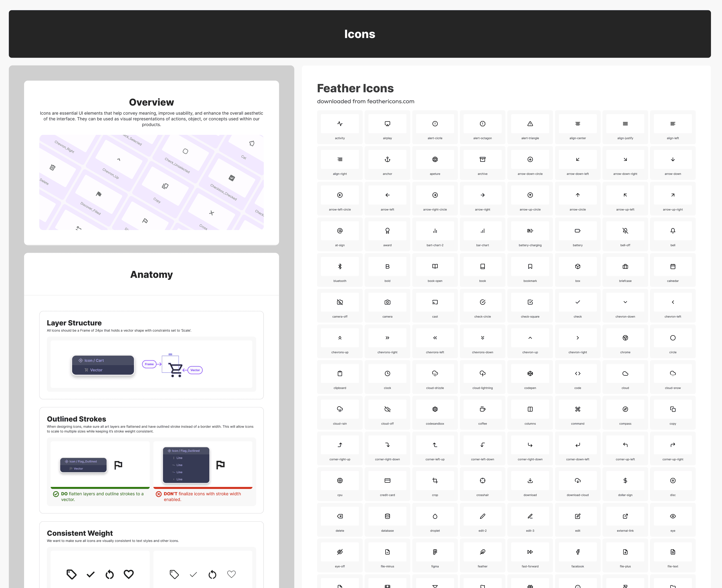
Task: Click the Feather Icons heading
Action: click(x=355, y=88)
